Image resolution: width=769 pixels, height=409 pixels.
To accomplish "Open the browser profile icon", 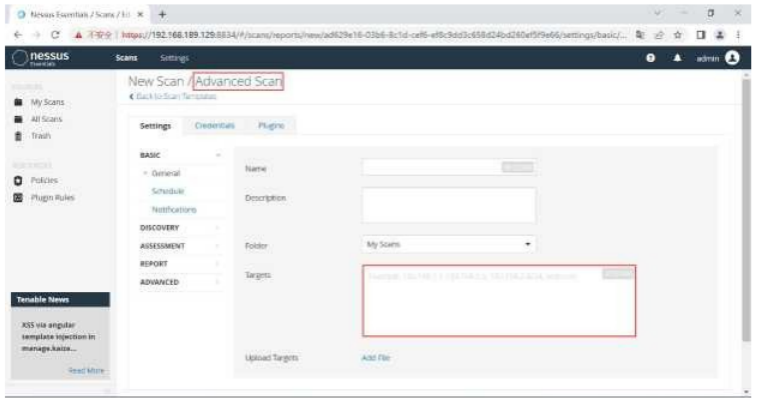I will (719, 35).
